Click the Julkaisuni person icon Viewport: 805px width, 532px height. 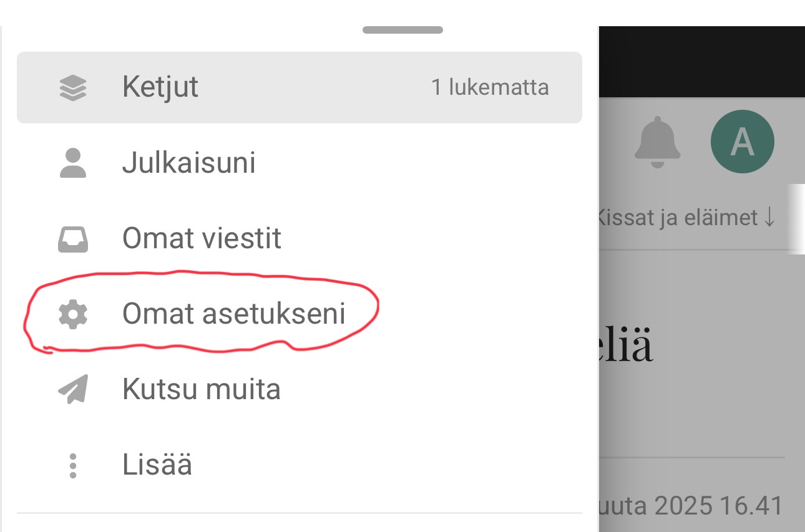pos(73,163)
